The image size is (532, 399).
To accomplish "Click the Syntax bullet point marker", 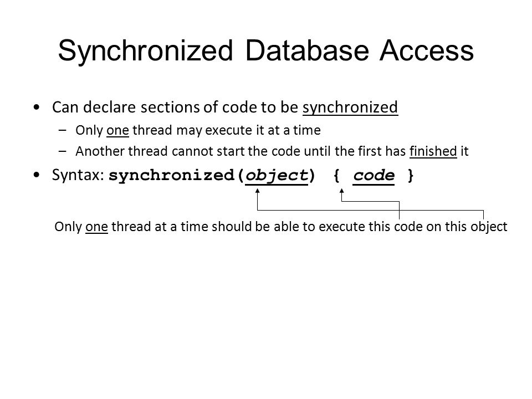I will click(37, 176).
